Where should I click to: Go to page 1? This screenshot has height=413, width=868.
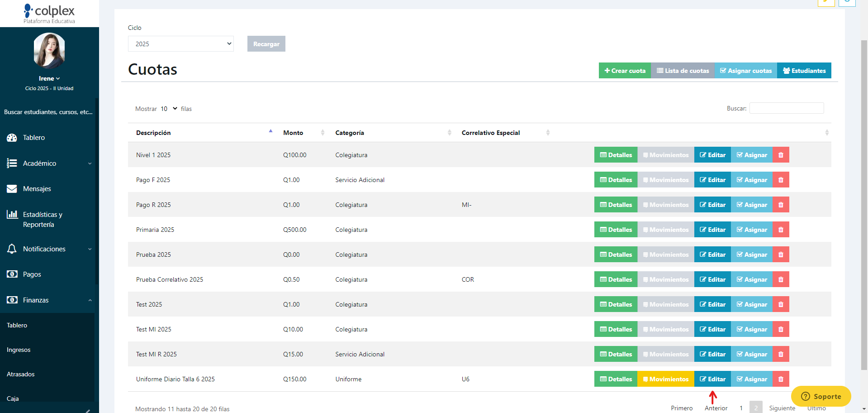[x=741, y=408]
